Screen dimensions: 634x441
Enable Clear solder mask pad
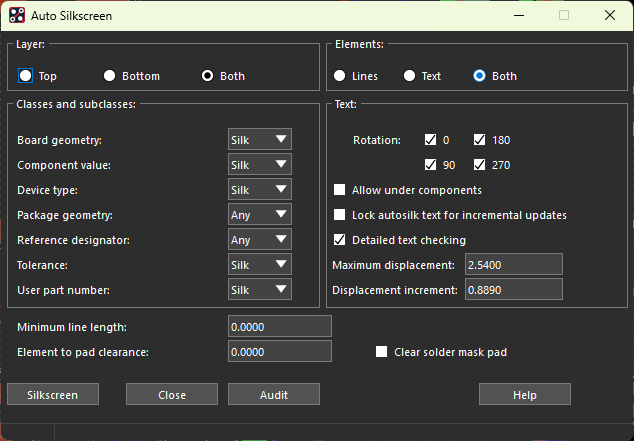click(x=381, y=352)
